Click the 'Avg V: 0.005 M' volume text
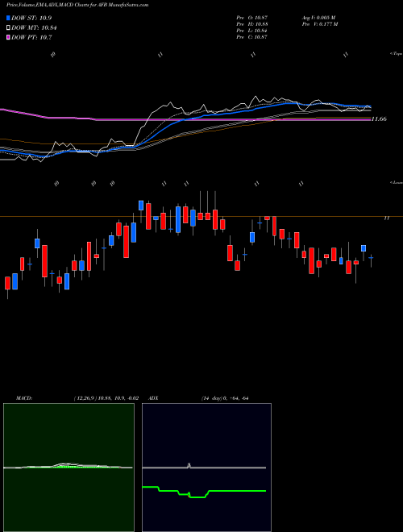 pyautogui.click(x=318, y=17)
